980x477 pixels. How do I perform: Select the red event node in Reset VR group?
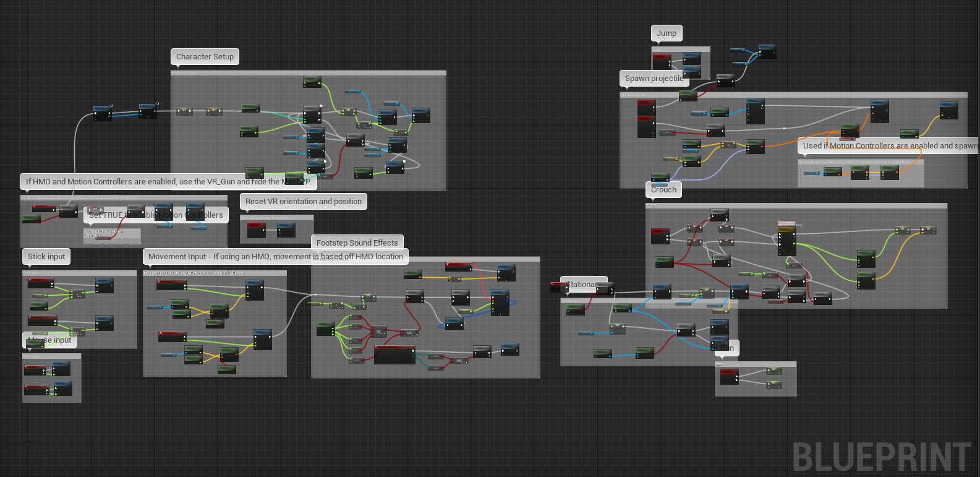[256, 230]
